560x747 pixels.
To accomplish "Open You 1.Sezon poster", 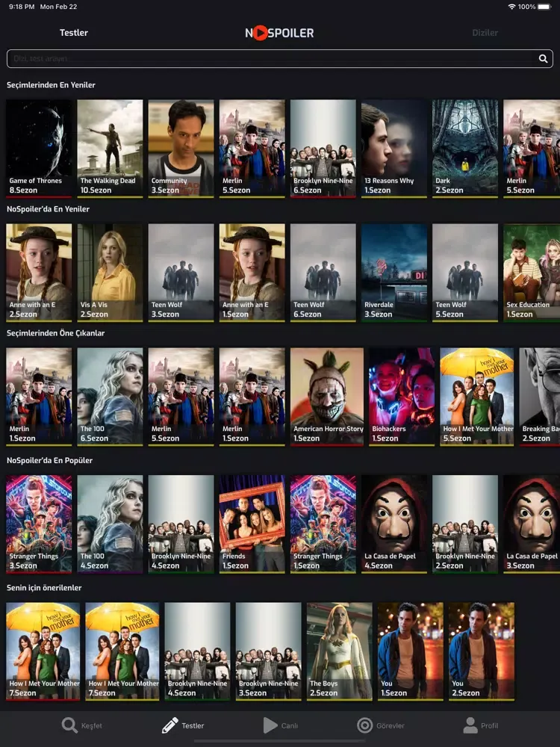I will coord(411,651).
